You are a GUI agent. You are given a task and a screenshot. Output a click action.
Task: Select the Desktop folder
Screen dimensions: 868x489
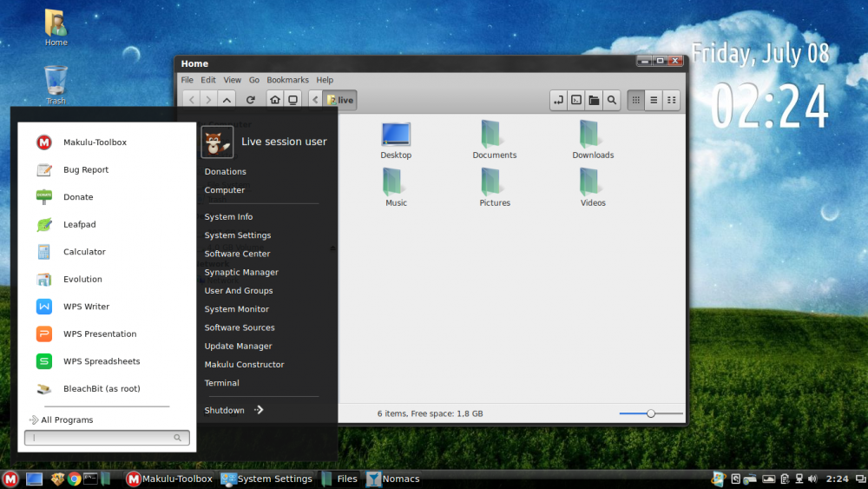click(396, 141)
